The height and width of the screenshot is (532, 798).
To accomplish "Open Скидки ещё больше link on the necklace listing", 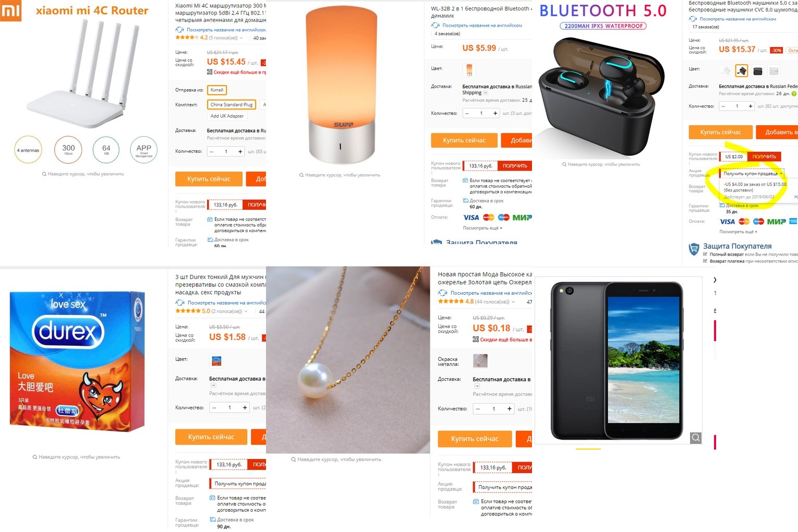I will click(x=502, y=340).
